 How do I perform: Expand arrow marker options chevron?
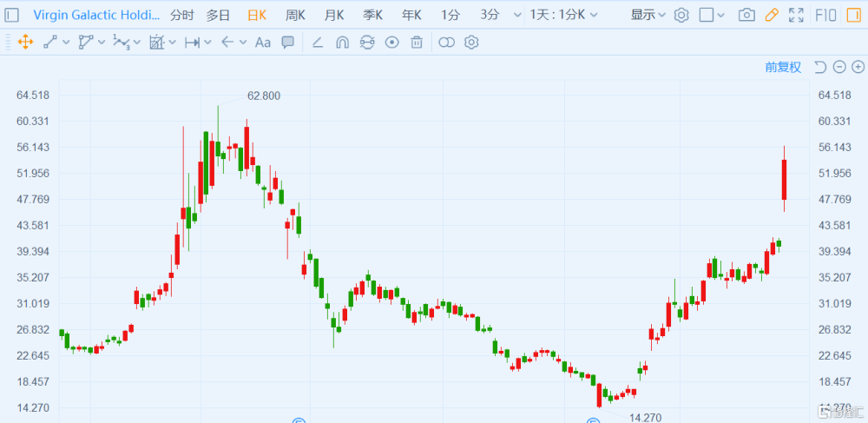point(243,42)
